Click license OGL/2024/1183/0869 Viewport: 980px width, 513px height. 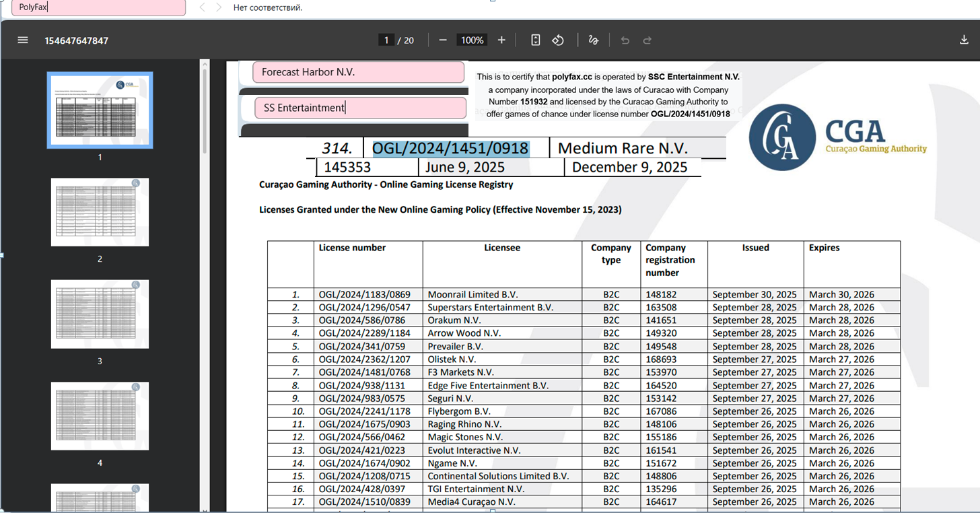coord(365,295)
